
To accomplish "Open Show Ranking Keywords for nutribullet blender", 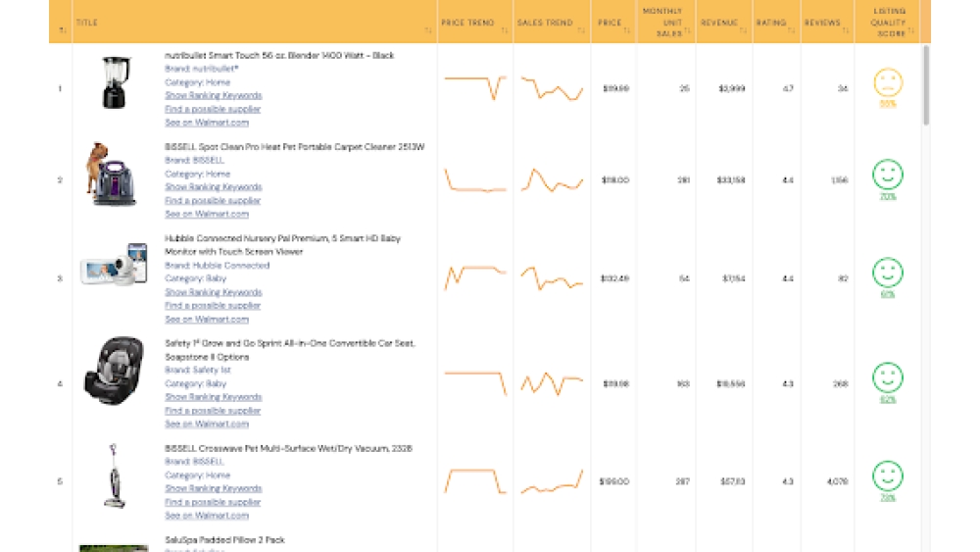I will pos(213,96).
